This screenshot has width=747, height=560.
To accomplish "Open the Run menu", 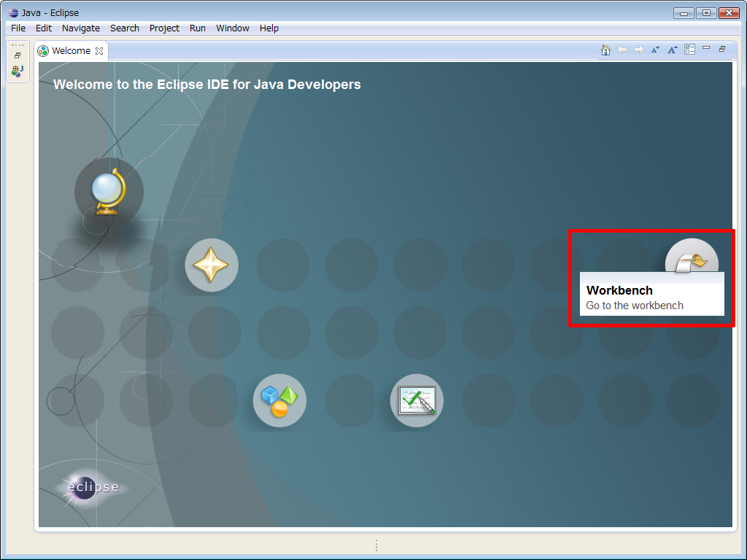I will point(198,28).
